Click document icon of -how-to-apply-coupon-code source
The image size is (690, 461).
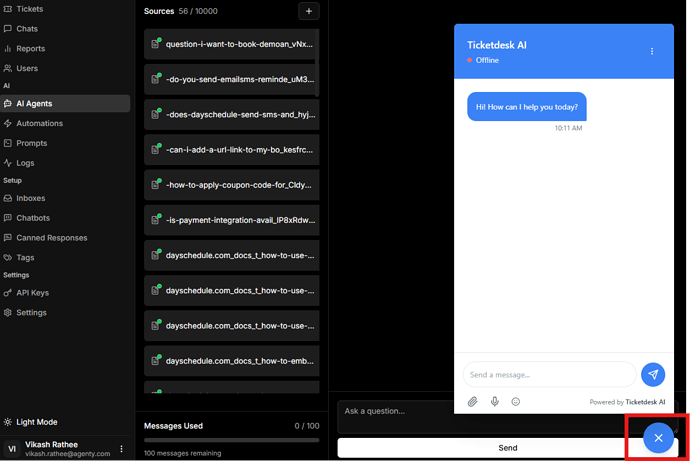pos(156,184)
